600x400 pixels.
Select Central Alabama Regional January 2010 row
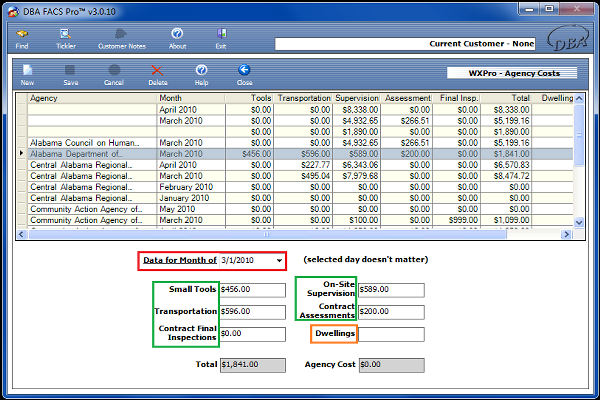tap(295, 199)
